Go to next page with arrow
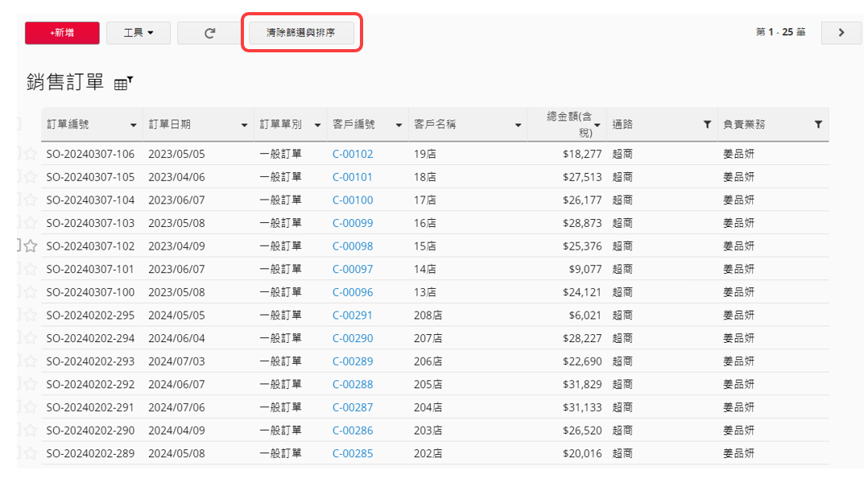This screenshot has height=483, width=868. click(x=841, y=33)
